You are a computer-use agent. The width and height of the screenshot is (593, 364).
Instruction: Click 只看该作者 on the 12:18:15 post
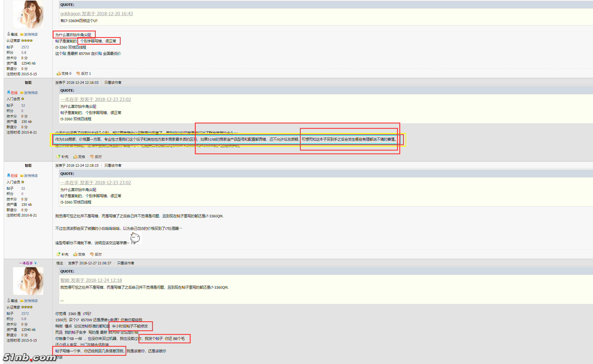[113, 166]
